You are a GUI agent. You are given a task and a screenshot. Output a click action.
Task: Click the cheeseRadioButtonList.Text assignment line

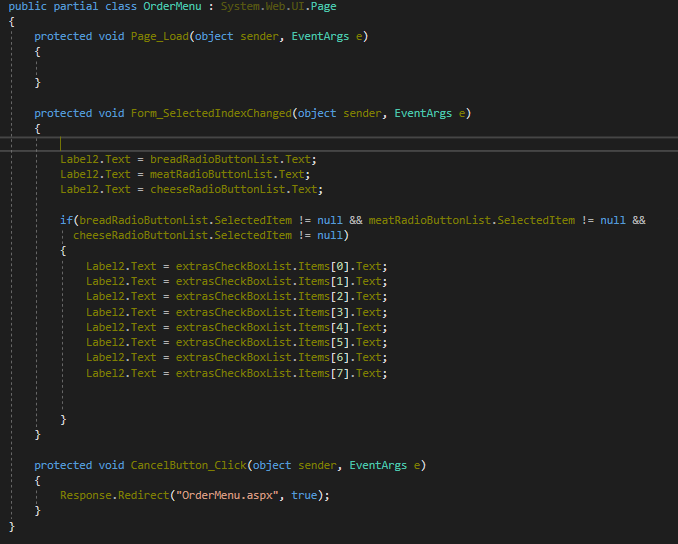pos(192,189)
